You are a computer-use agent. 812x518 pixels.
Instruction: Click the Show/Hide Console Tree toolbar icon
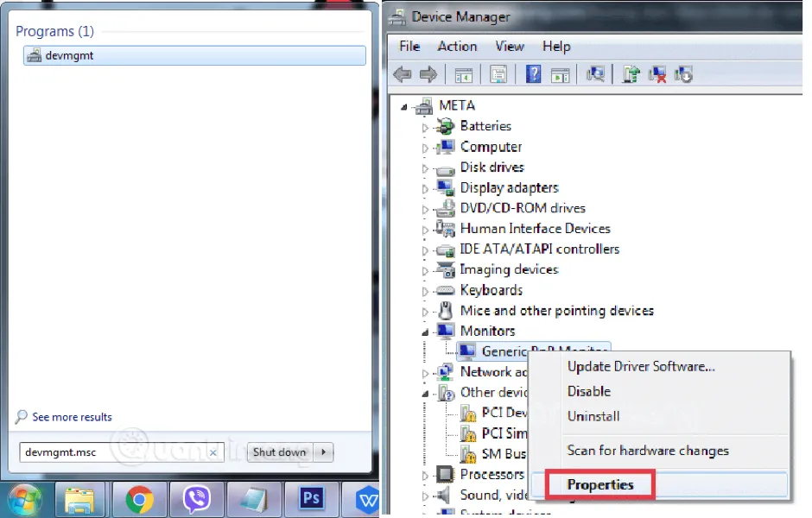[463, 74]
